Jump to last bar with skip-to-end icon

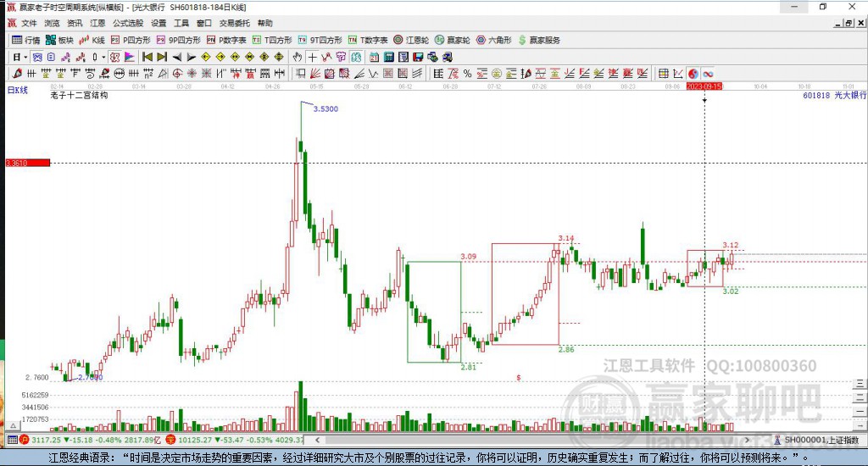coord(162,57)
